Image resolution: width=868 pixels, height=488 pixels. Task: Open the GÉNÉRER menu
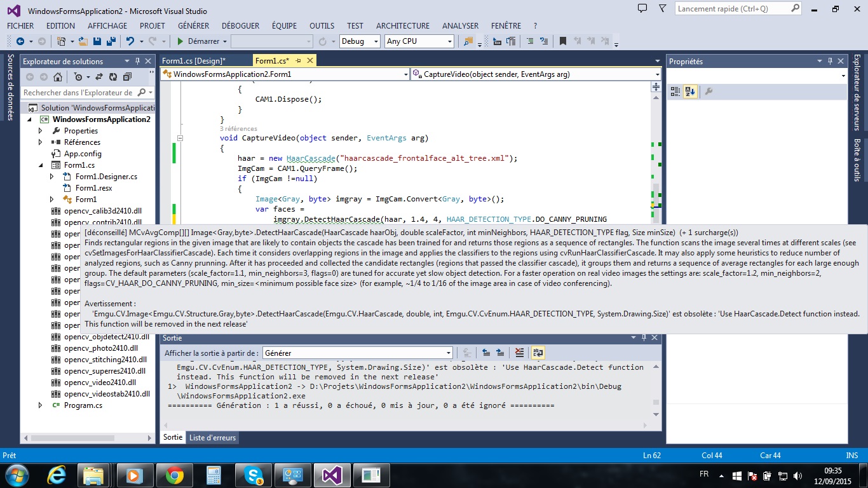point(194,26)
